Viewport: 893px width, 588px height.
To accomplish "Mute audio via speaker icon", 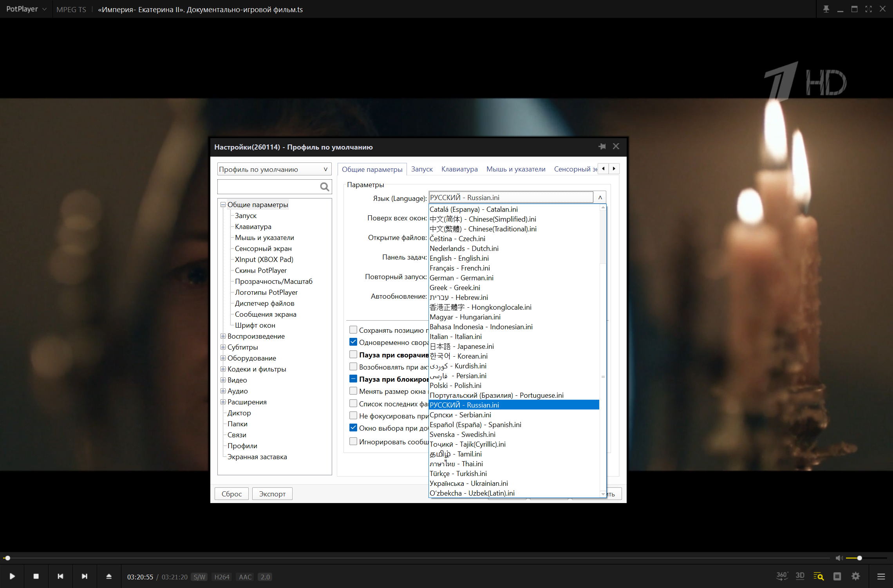I will pos(839,558).
